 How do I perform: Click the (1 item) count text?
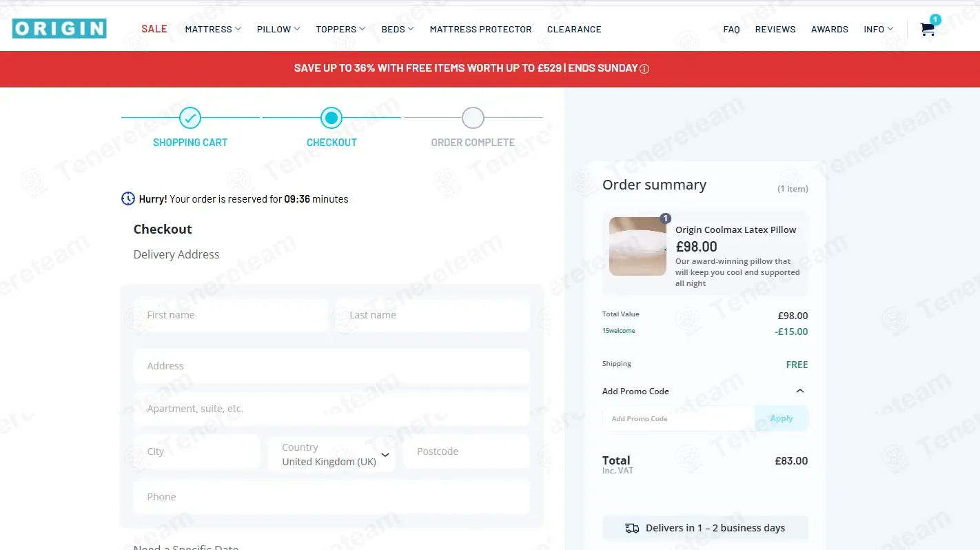(x=793, y=189)
